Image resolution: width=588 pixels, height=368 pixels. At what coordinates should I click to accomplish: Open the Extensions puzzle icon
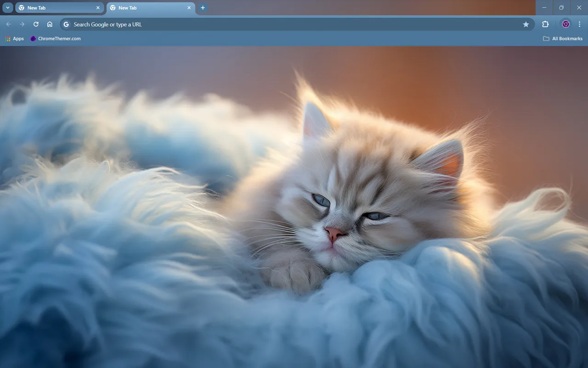(545, 24)
